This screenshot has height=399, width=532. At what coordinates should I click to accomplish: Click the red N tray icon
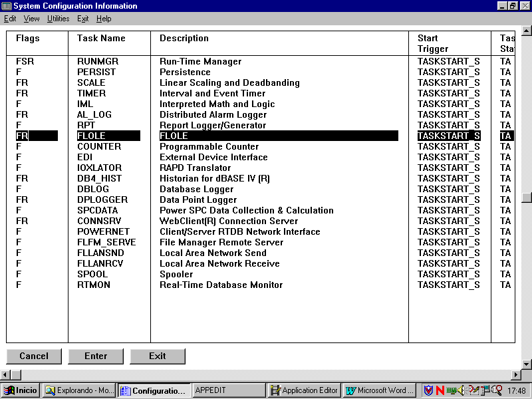(440, 390)
